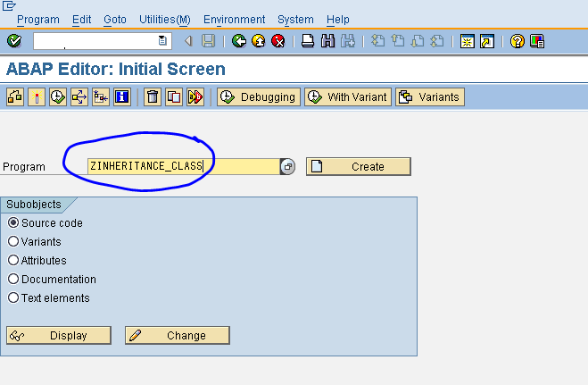Click the Change button
The image size is (588, 385).
point(178,335)
